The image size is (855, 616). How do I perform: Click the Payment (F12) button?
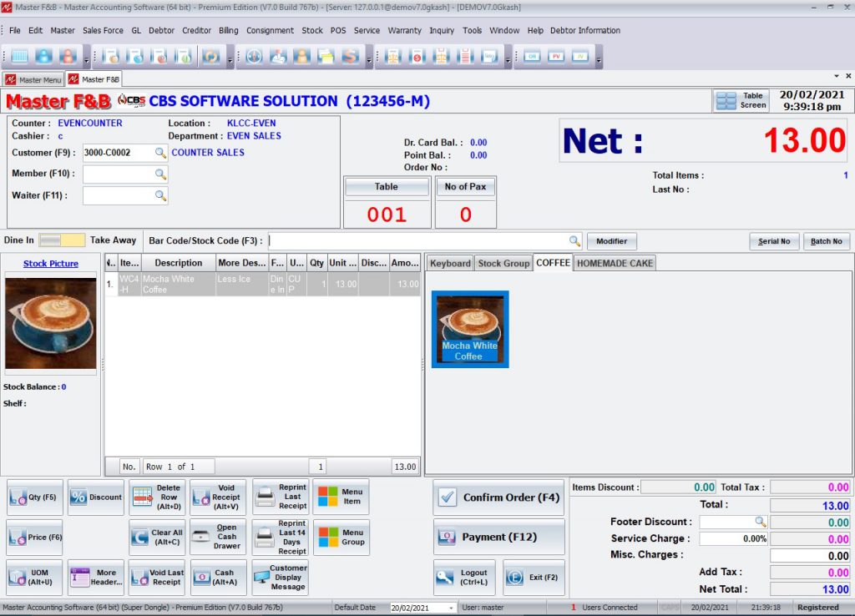499,537
